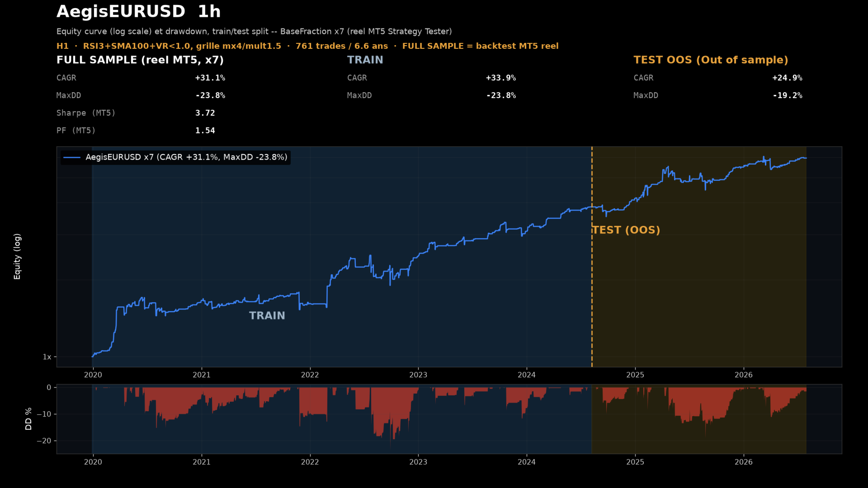Click the legend text "AegisEURUSD x7 (CAGR +31.1%, MaxDD -23.8%)"

(x=186, y=157)
